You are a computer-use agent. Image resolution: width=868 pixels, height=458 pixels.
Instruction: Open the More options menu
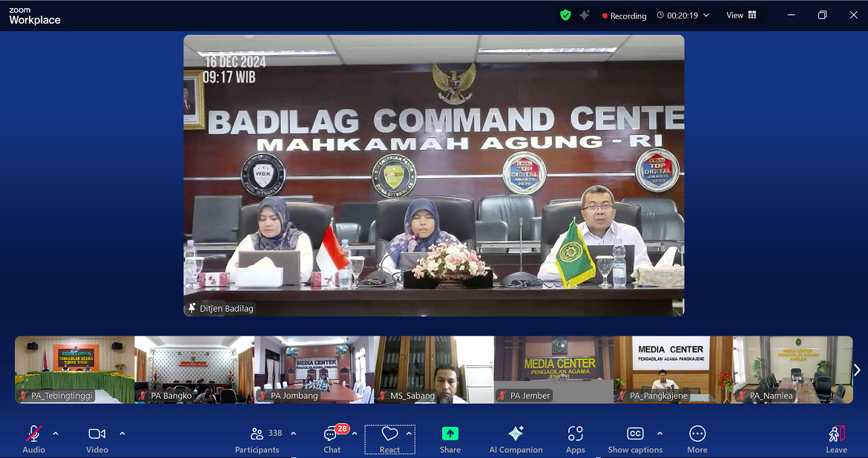[x=697, y=438]
